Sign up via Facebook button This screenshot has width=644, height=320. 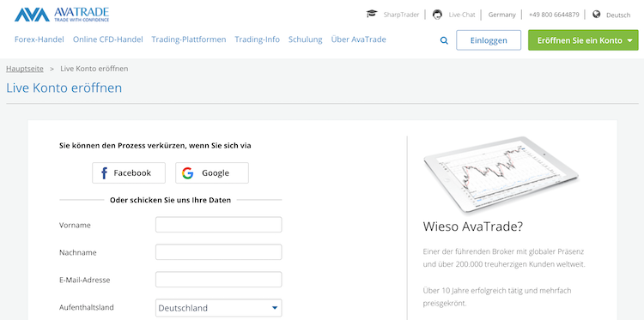[x=129, y=172]
